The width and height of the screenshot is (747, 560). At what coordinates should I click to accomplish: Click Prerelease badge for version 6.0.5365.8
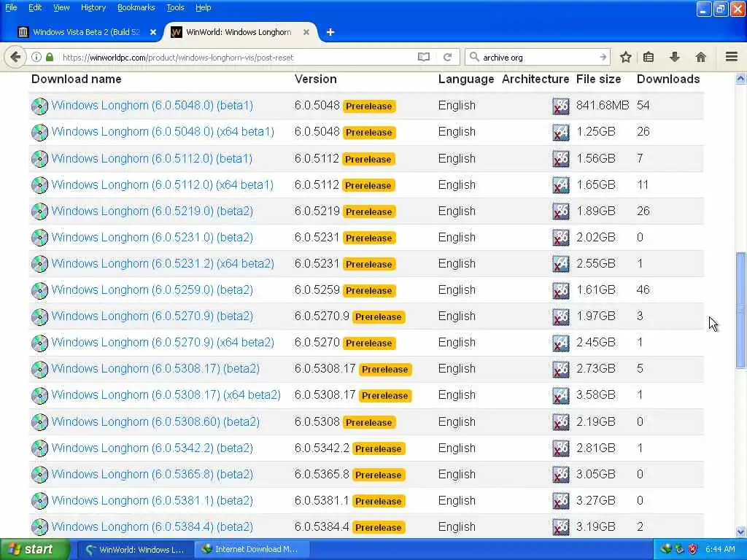coord(379,475)
